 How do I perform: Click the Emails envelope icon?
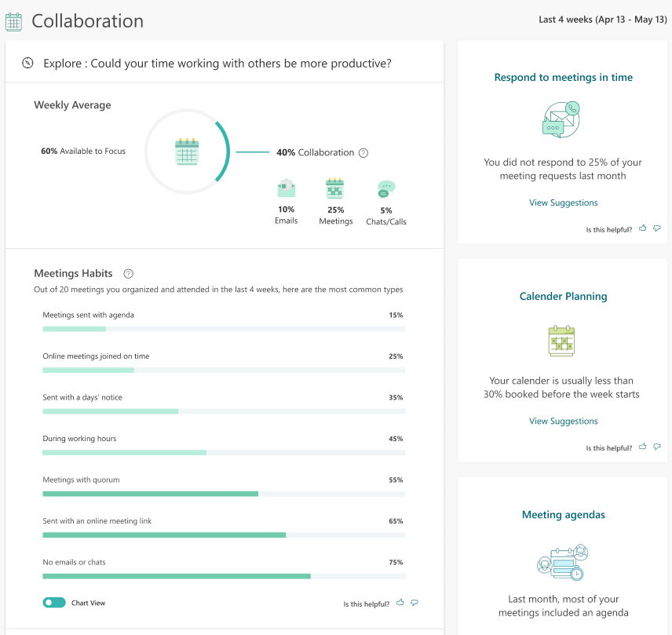coord(286,188)
